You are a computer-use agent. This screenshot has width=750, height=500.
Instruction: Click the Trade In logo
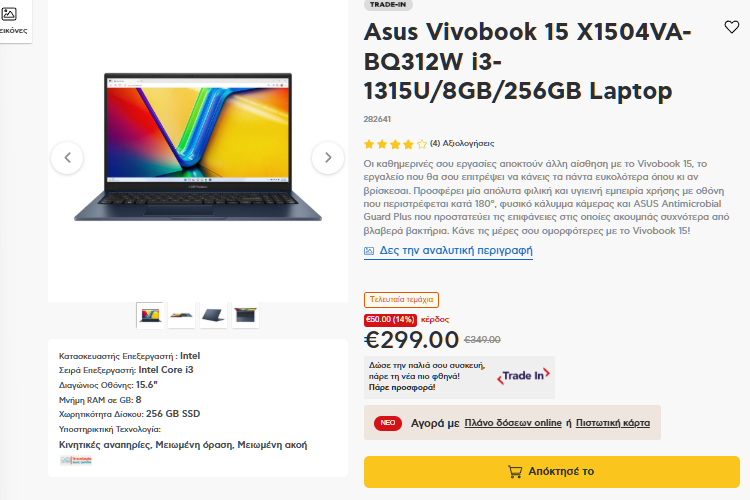point(523,376)
